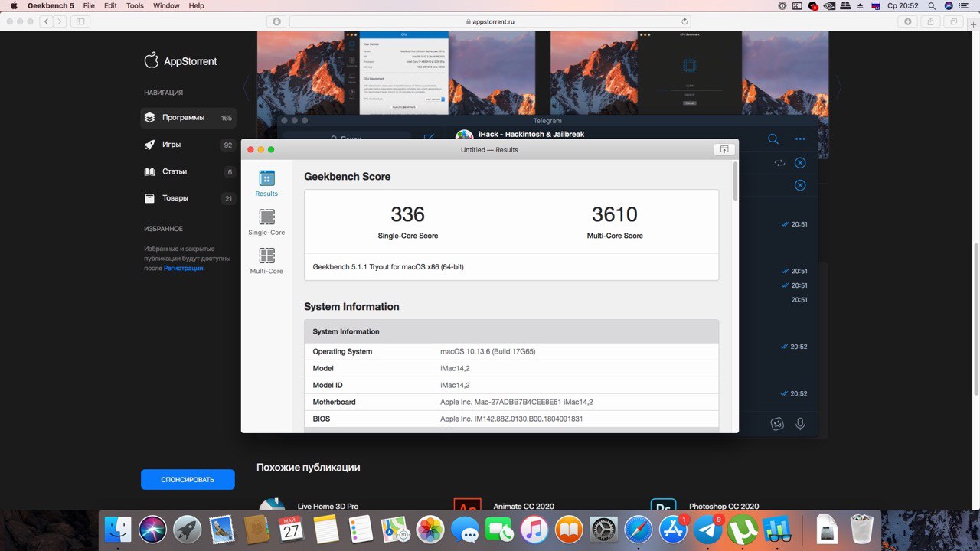Go back with Safari back arrow

tap(46, 21)
